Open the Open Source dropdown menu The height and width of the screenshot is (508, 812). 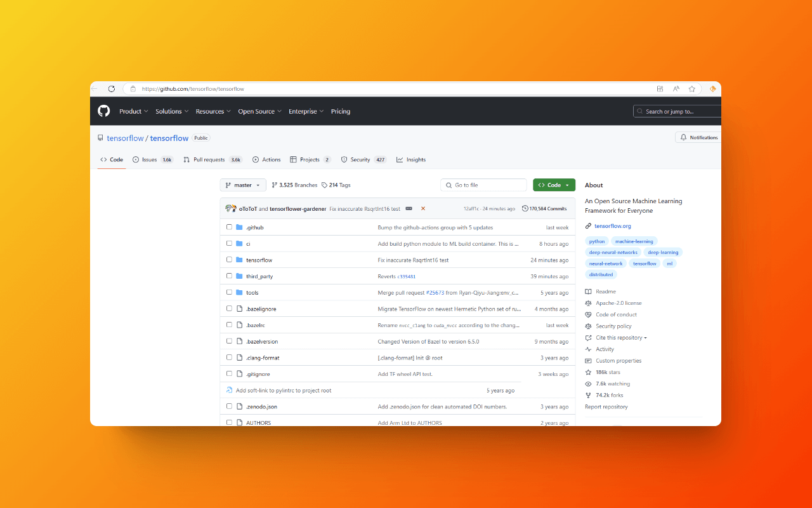point(260,111)
